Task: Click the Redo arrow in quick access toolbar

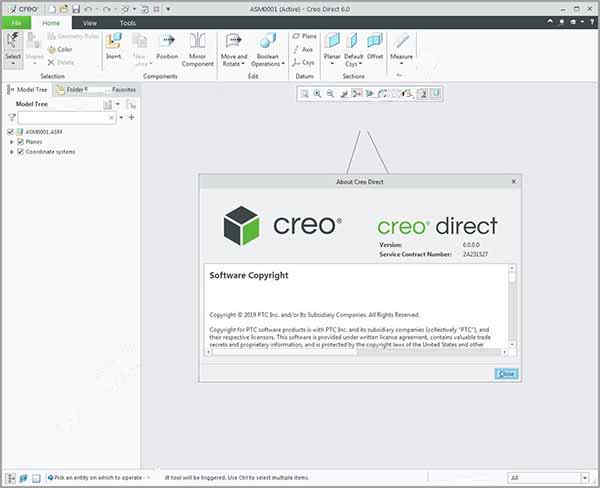Action: pyautogui.click(x=107, y=9)
